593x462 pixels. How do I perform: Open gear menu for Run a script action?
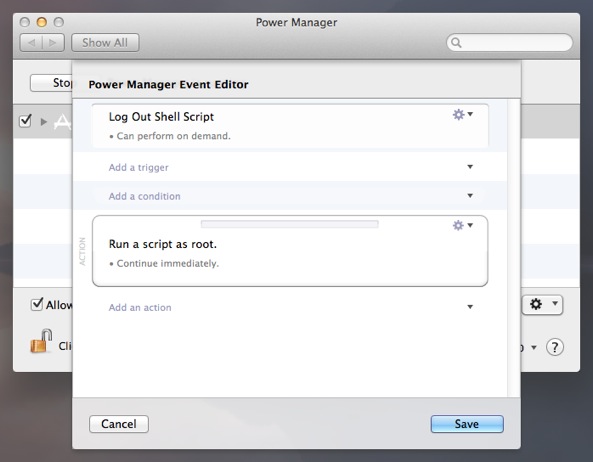pos(463,225)
